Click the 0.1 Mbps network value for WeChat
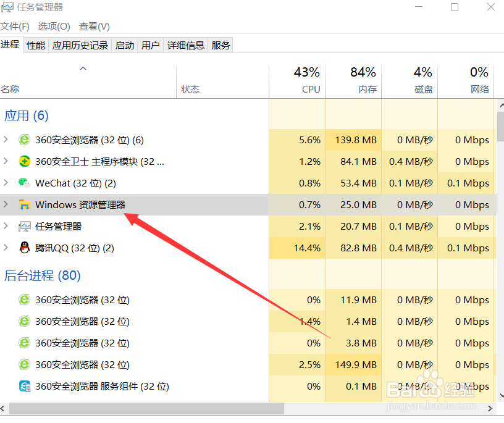Viewport: 504px width, 423px height. pos(468,183)
